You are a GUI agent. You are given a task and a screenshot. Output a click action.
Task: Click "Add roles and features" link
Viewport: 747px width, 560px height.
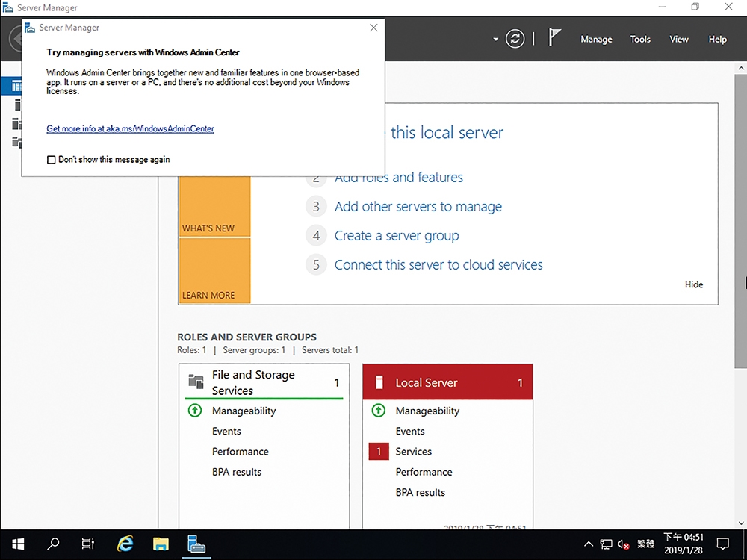click(x=399, y=177)
